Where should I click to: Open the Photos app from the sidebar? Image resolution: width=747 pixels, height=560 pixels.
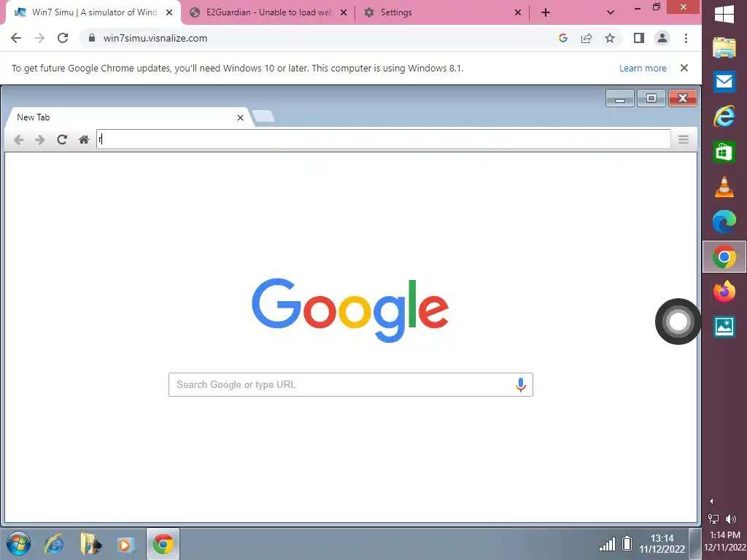click(724, 327)
